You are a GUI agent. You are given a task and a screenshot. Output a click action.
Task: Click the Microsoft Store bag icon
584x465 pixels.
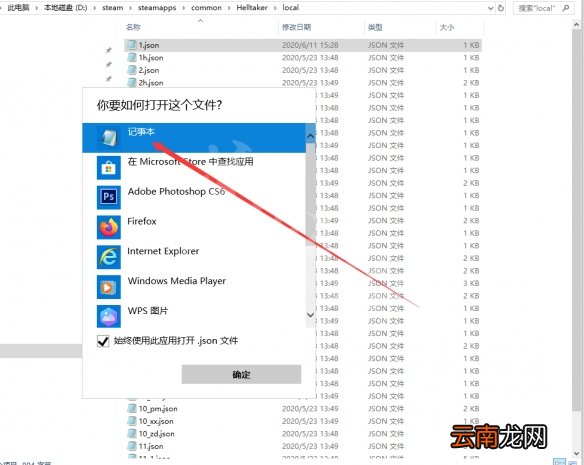[x=109, y=168]
